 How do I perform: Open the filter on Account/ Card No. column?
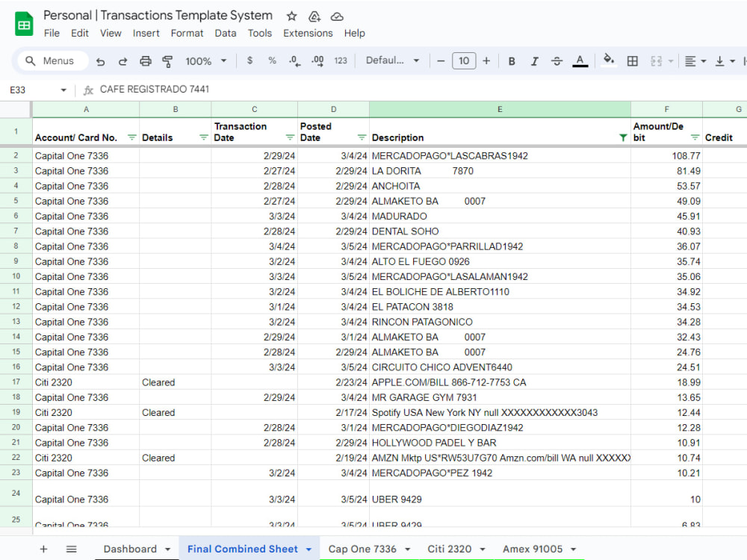(x=132, y=137)
